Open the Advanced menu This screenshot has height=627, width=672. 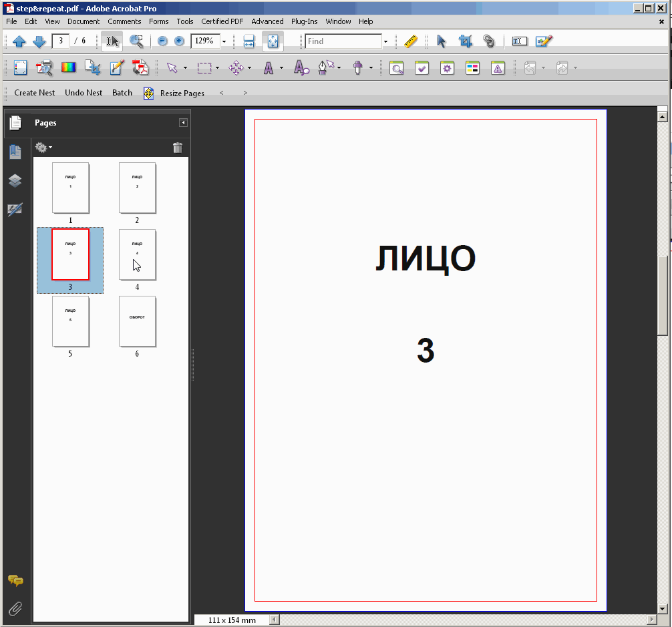(267, 21)
